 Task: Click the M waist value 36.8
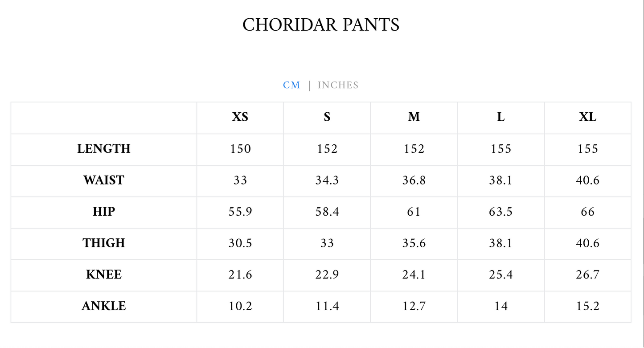414,180
